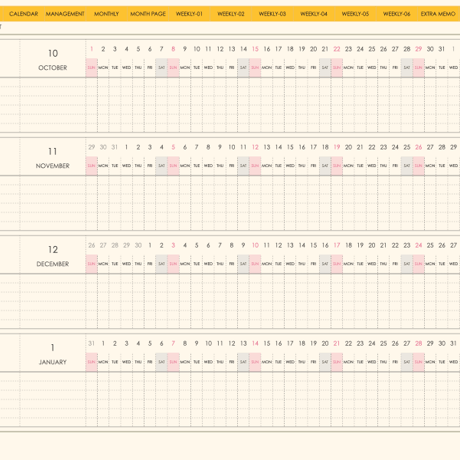This screenshot has width=460, height=460.
Task: Select the WEEKLY-01 tab
Action: coord(189,14)
